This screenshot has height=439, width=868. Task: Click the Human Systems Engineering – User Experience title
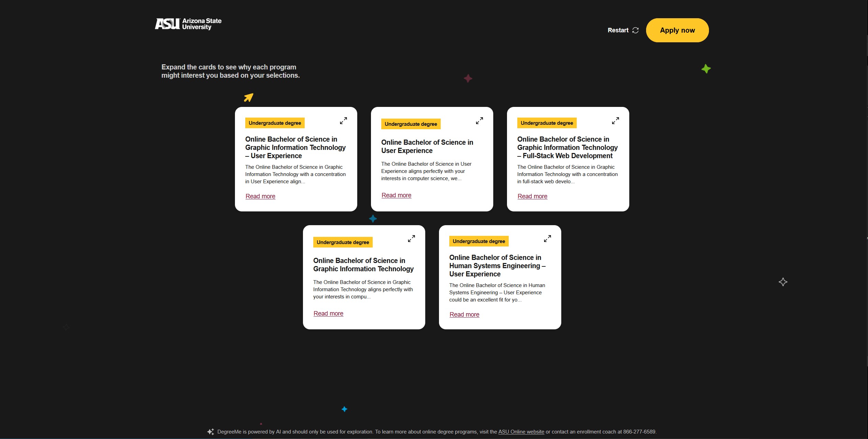coord(497,266)
